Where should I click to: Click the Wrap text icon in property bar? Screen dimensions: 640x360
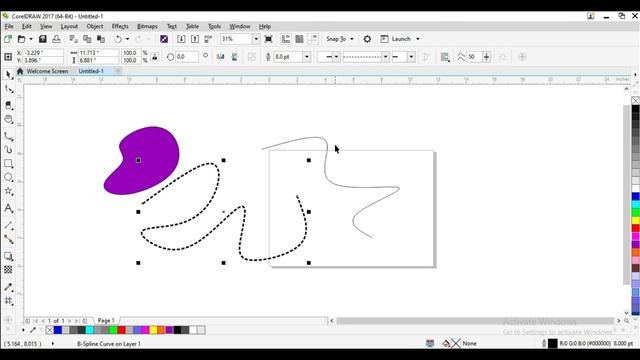coord(445,57)
